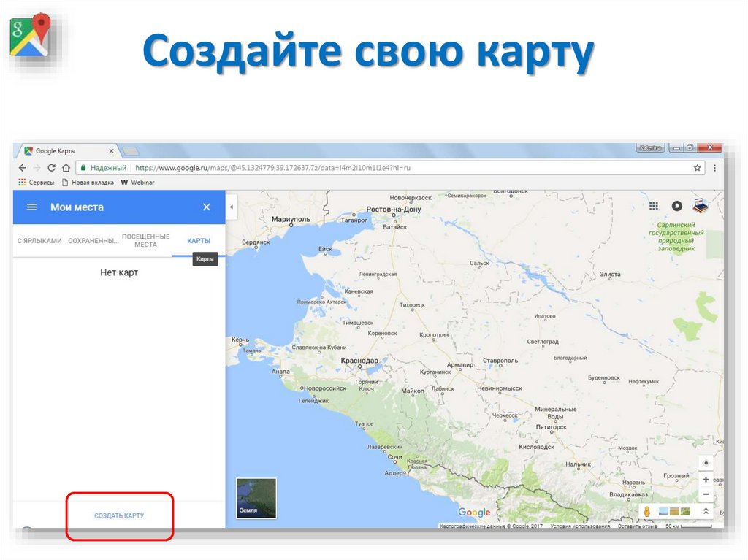Click Ростов-на-Дону city label
Screen dimensions: 748x560
[394, 209]
